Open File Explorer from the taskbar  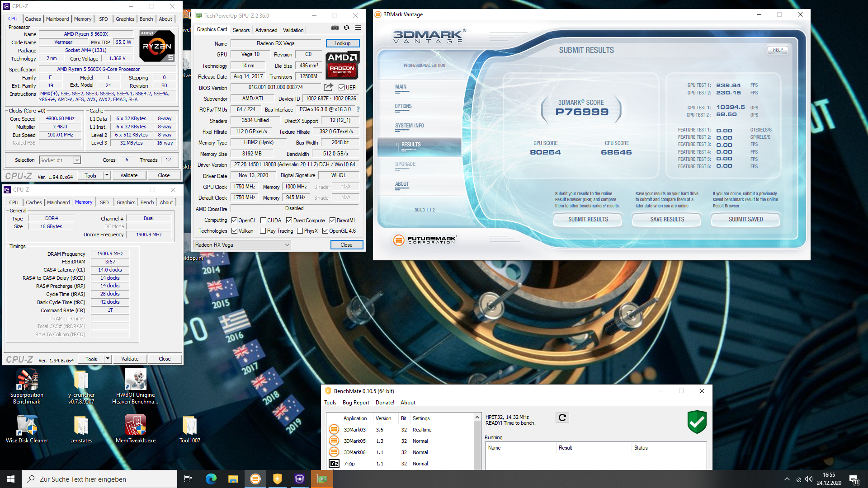tap(233, 479)
